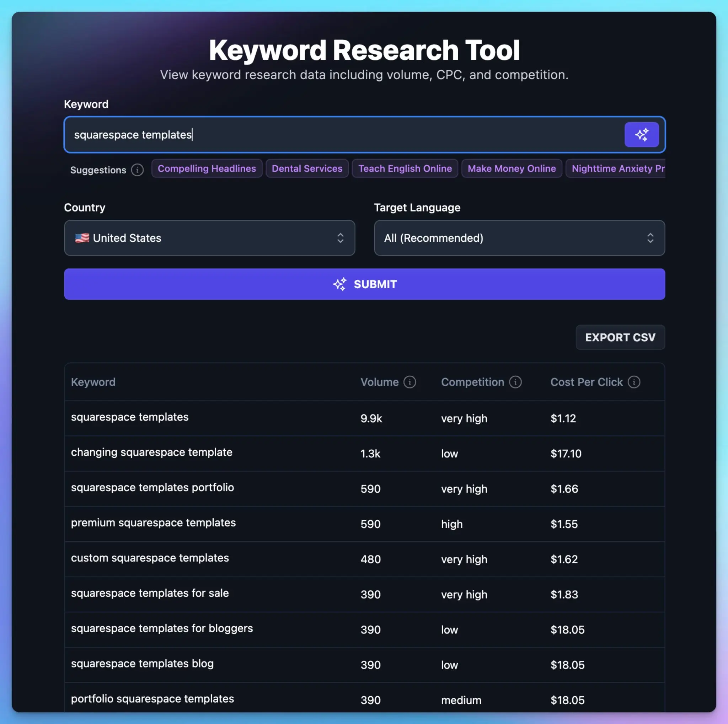Click inside the keyword input field
Viewport: 728px width, 724px height.
[x=301, y=134]
